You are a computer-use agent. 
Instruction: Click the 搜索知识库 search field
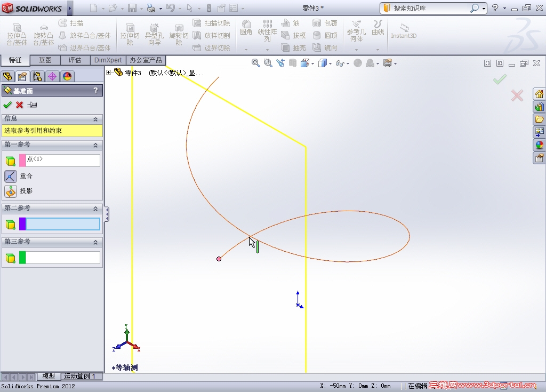click(430, 8)
